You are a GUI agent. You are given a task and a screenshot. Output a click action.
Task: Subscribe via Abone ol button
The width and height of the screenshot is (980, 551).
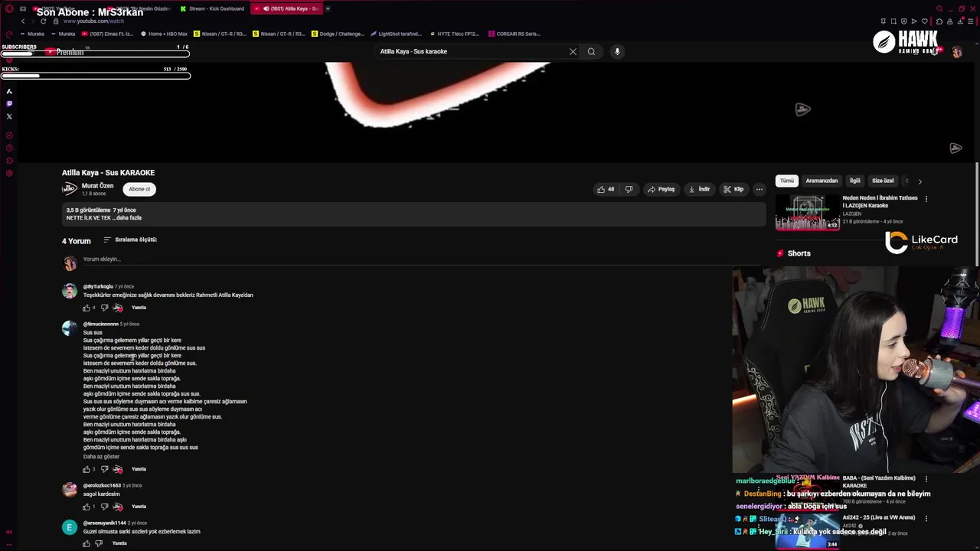[139, 189]
